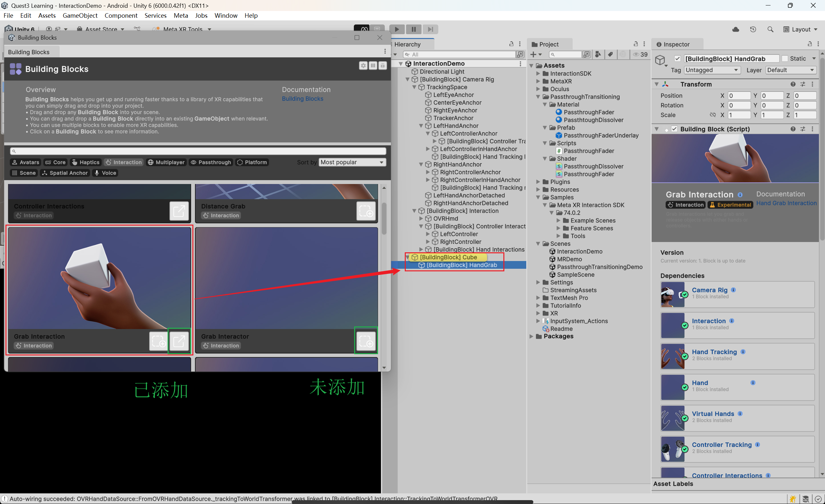This screenshot has width=825, height=504.
Task: Collapse the InteractionDemo scene in Hierarchy
Action: (401, 63)
